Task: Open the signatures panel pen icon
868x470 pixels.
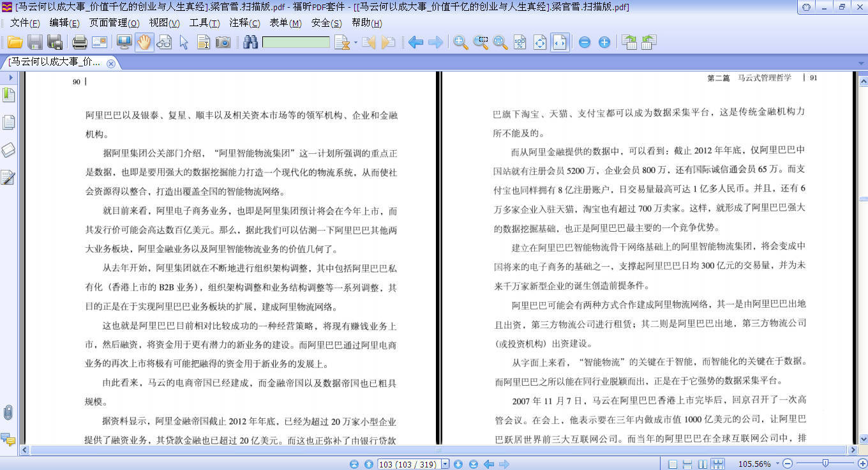Action: tap(8, 177)
